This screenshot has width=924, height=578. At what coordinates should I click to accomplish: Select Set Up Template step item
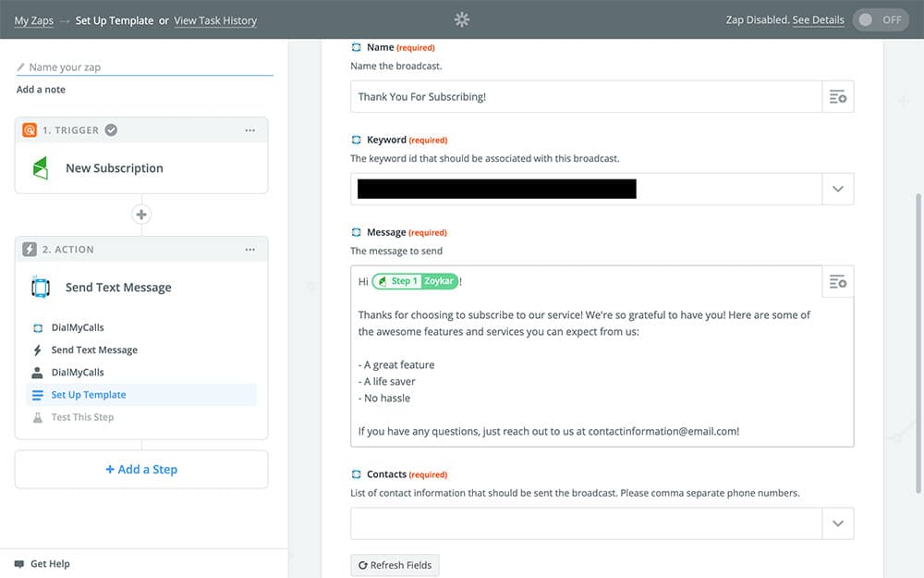[x=89, y=395]
